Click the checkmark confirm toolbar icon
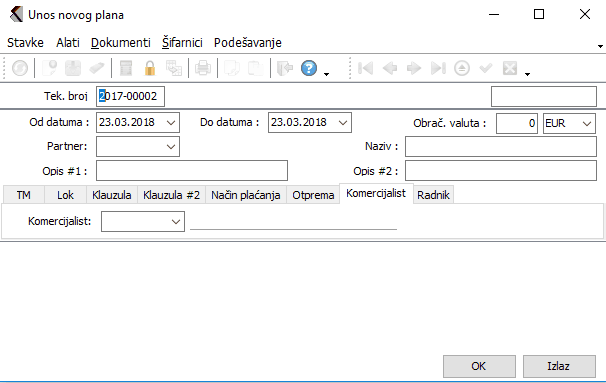Image resolution: width=606 pixels, height=383 pixels. pyautogui.click(x=486, y=68)
